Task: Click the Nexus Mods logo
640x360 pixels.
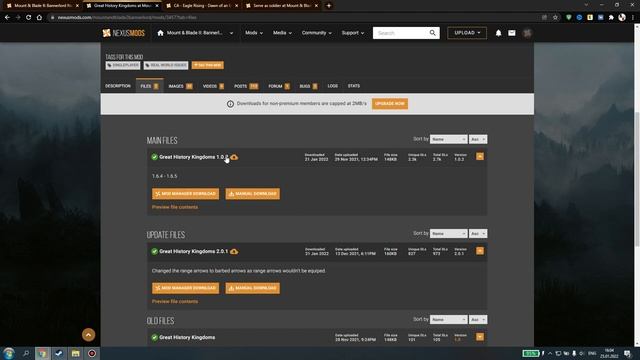Action: point(123,33)
